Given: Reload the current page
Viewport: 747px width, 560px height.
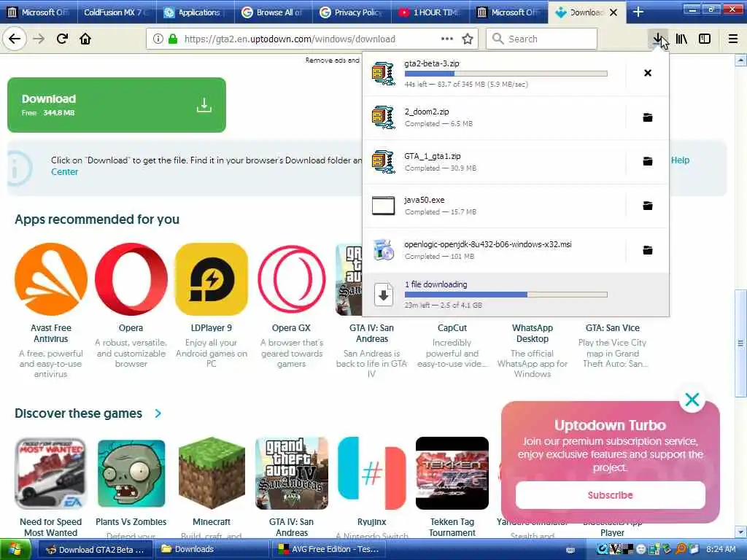Looking at the screenshot, I should [62, 39].
